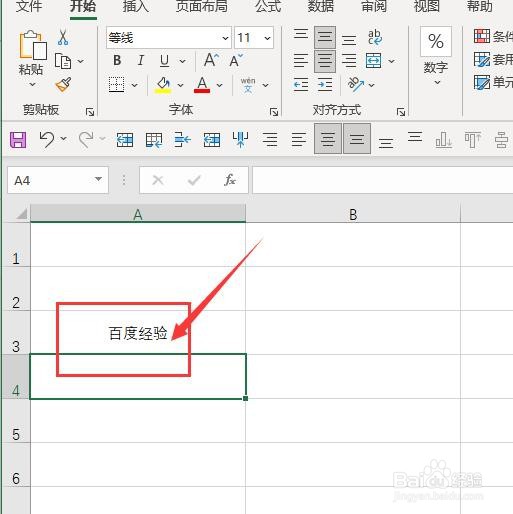
Task: Select bottom align in ribbon
Action: (x=349, y=39)
